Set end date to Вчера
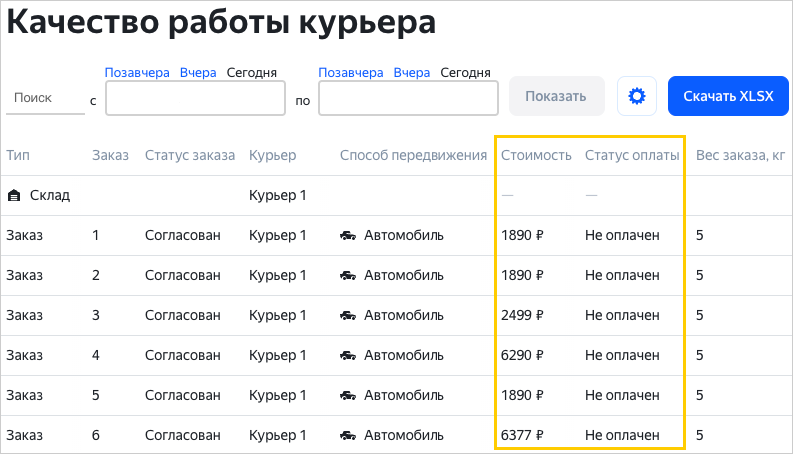Screen dimensions: 793x454 click(x=412, y=72)
